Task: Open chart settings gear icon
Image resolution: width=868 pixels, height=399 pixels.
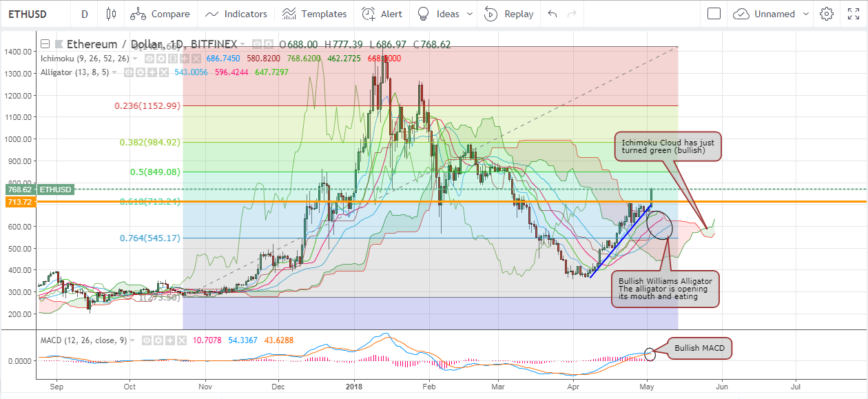Action: (x=826, y=14)
